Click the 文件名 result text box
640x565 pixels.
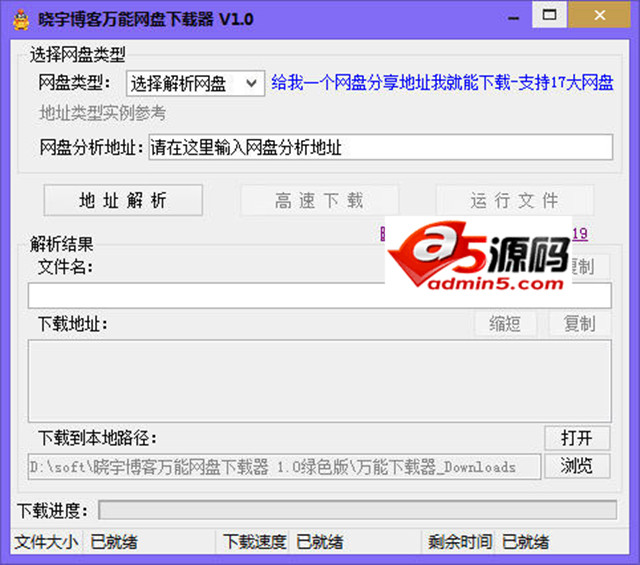[x=319, y=296]
